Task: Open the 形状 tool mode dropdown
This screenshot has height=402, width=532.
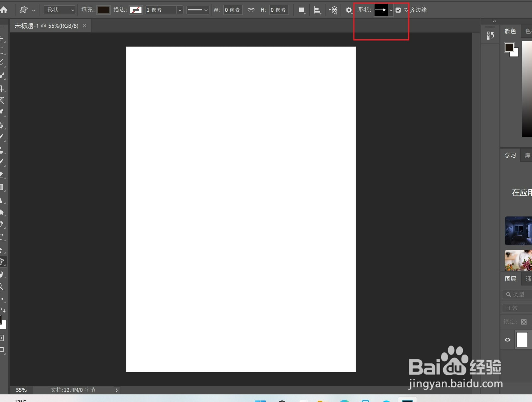Action: coord(60,10)
